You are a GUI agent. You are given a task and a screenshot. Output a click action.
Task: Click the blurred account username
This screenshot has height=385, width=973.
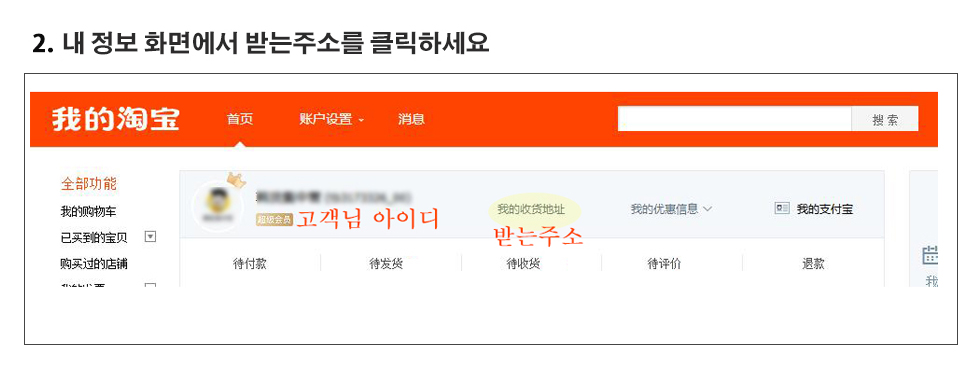(x=334, y=197)
